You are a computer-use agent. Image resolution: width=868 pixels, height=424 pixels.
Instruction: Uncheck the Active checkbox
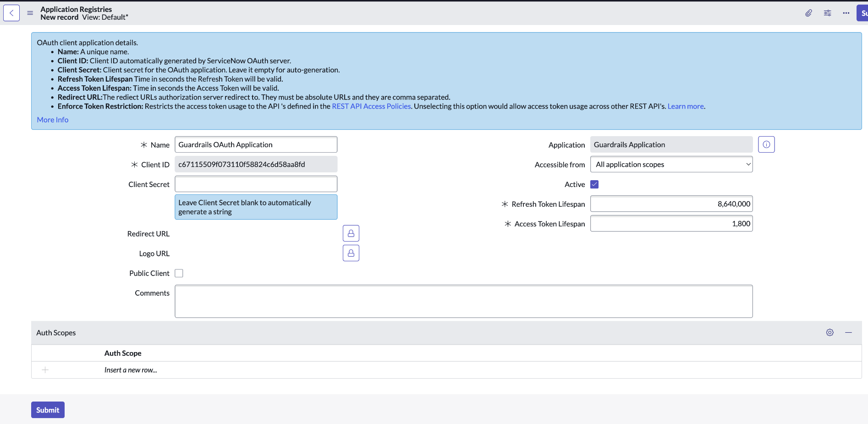point(594,184)
